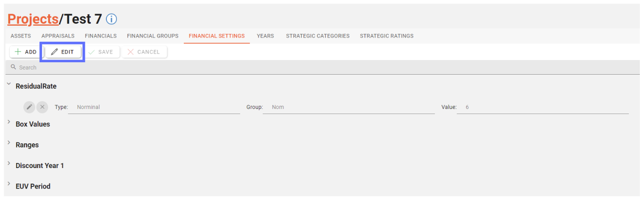This screenshot has width=644, height=201.
Task: Click the magnifier search icon
Action: click(x=13, y=67)
